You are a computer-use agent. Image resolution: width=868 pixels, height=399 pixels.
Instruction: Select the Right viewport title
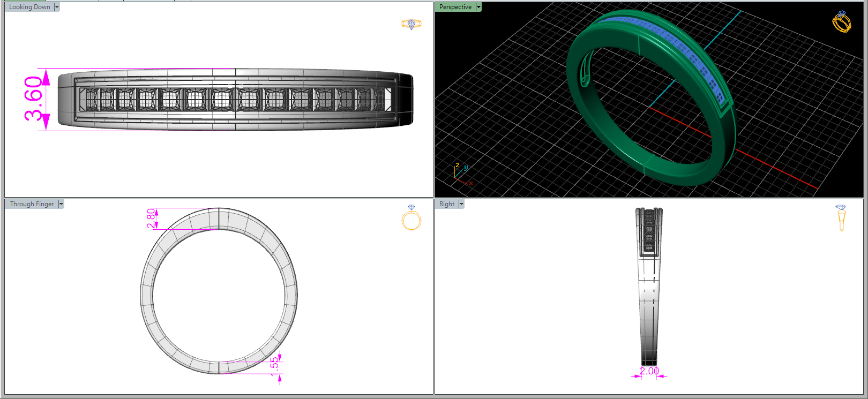pyautogui.click(x=447, y=204)
